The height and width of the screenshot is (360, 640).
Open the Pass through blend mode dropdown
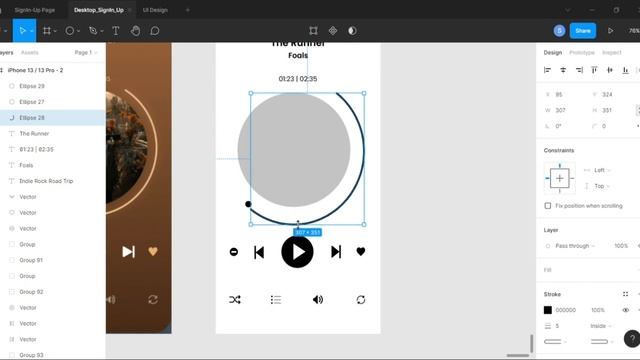[575, 246]
